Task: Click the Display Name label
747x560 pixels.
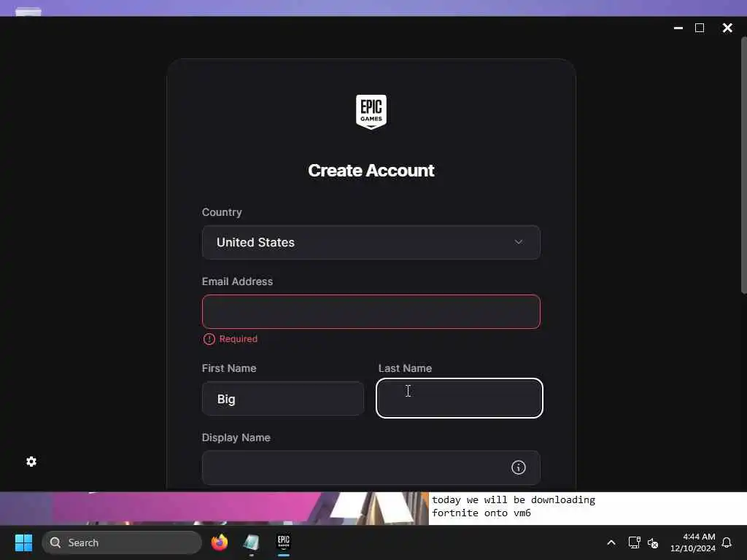Action: pyautogui.click(x=236, y=437)
